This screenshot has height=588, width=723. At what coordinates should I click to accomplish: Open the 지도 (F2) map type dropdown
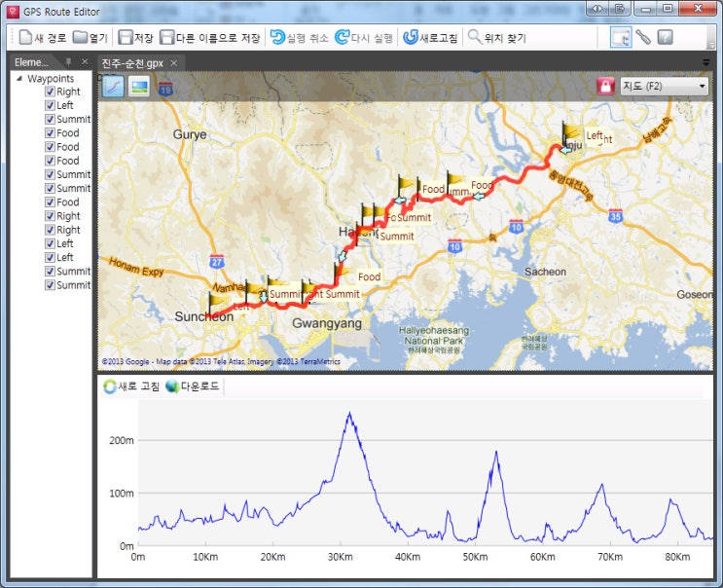coord(665,86)
